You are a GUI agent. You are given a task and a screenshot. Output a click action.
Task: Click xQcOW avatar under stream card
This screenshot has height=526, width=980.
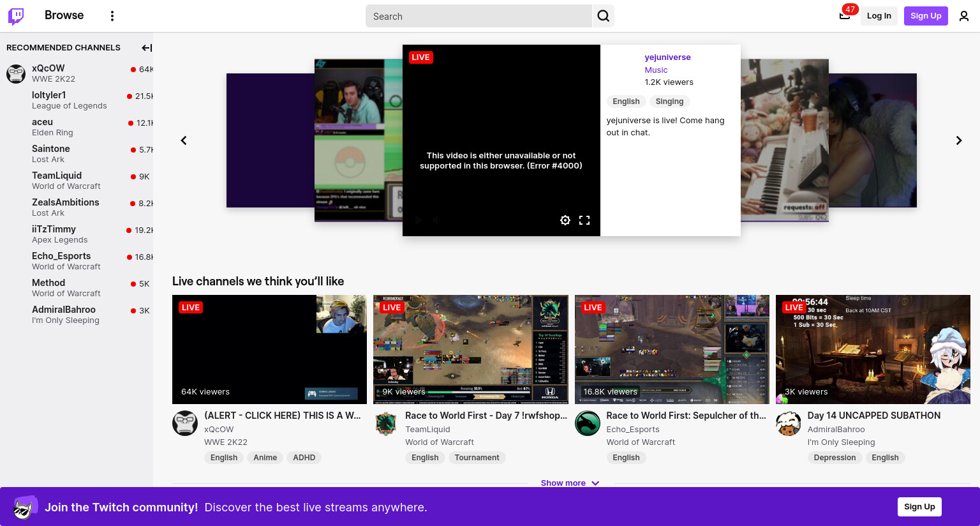[185, 423]
